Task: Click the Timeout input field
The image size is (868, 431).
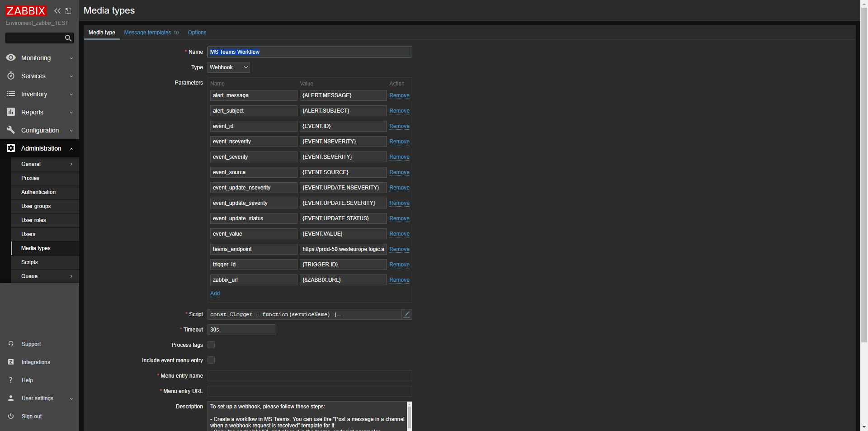Action: pos(241,330)
